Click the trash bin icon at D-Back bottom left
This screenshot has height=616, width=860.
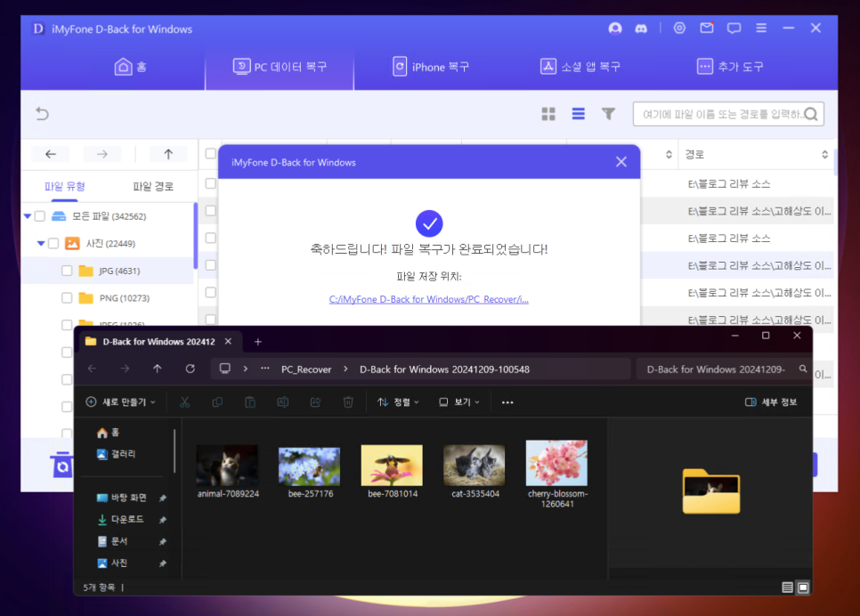61,466
